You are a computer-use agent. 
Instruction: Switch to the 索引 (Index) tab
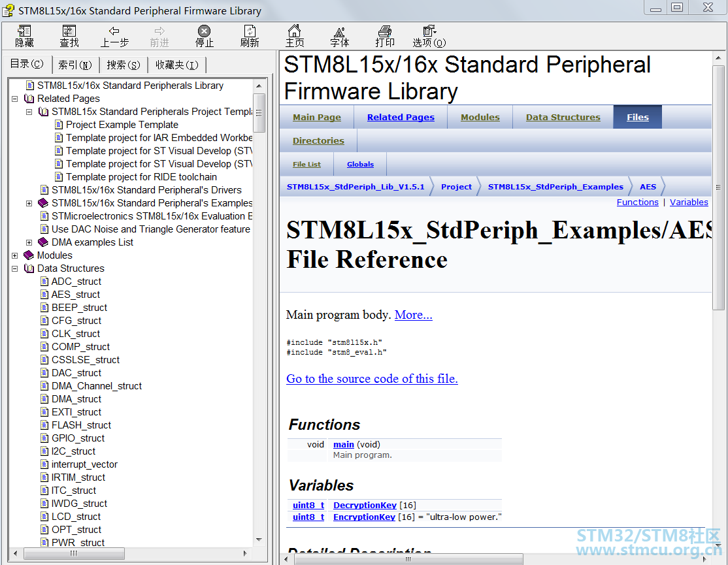coord(74,65)
